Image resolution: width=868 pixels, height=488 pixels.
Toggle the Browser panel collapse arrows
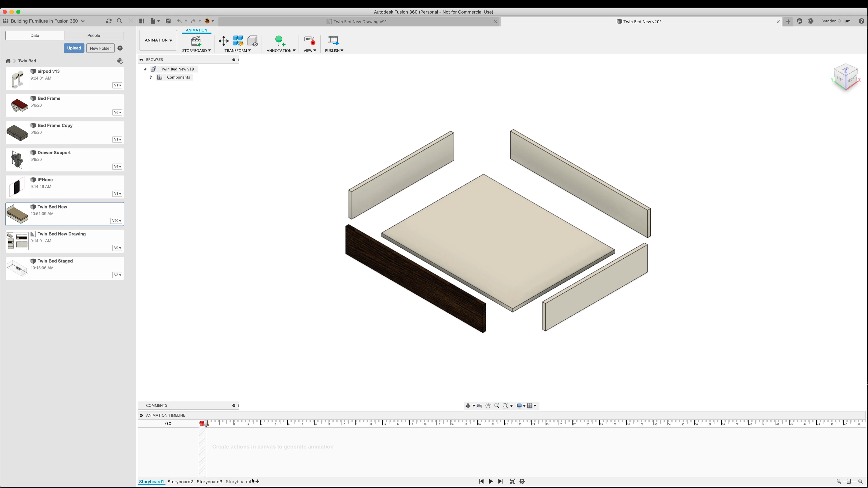141,60
